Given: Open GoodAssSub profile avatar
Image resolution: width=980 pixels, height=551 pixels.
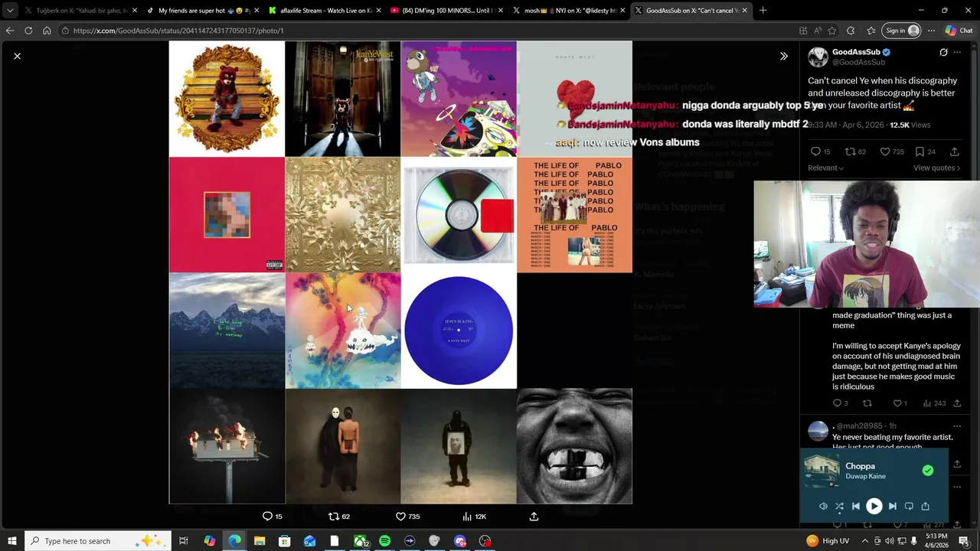Looking at the screenshot, I should (x=818, y=57).
